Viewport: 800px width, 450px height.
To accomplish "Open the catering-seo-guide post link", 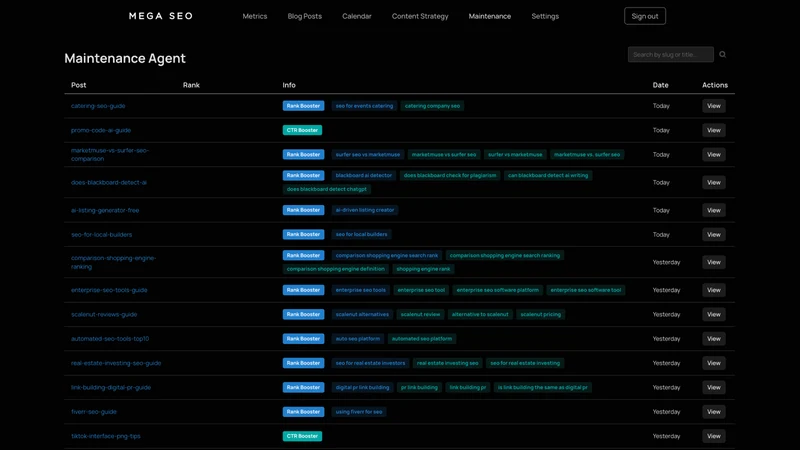I will [x=98, y=106].
